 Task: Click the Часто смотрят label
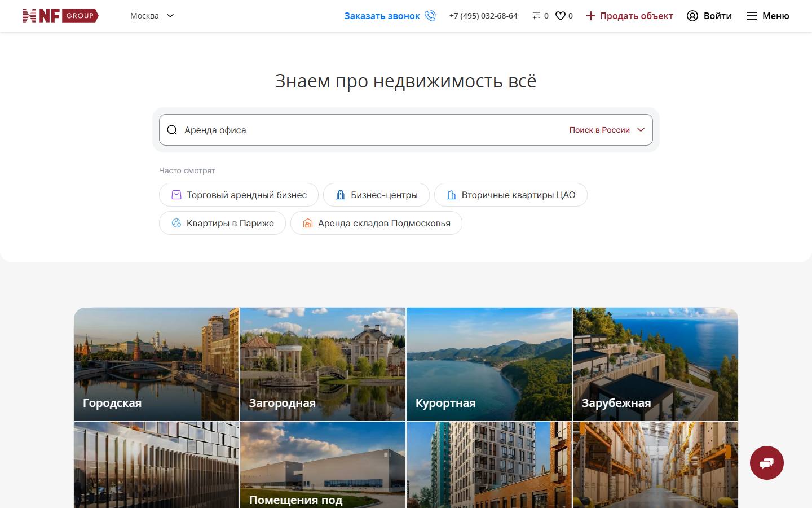(187, 170)
